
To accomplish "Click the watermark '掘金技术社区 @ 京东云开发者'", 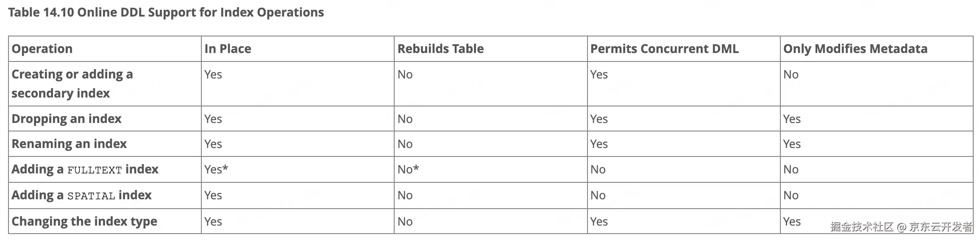I will tap(901, 227).
